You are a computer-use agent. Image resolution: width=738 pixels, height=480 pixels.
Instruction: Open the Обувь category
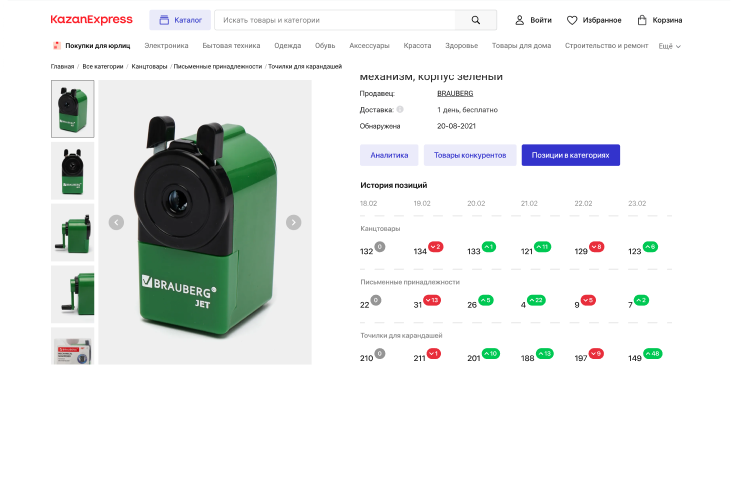(325, 46)
